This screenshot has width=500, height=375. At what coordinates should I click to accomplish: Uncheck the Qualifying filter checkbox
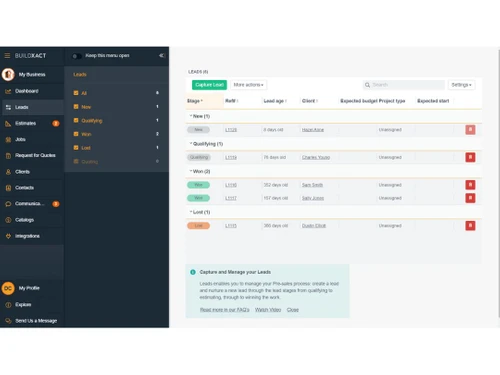pos(76,120)
